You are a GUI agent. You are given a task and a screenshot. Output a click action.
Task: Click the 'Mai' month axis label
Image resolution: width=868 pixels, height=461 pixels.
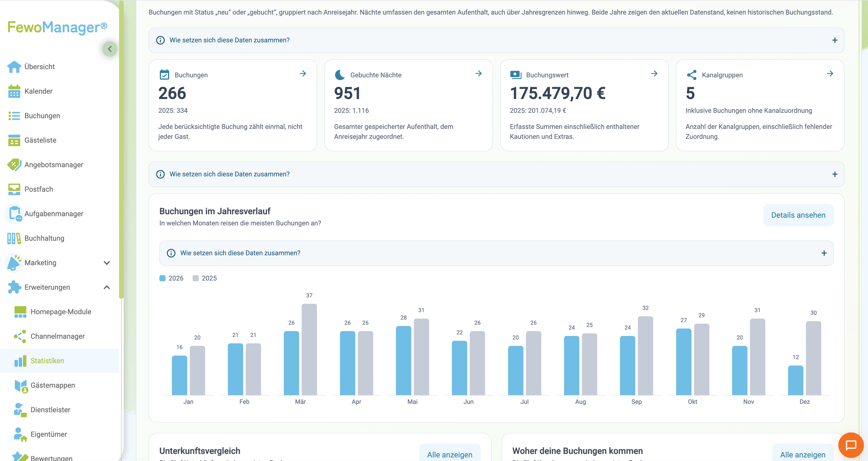point(413,402)
